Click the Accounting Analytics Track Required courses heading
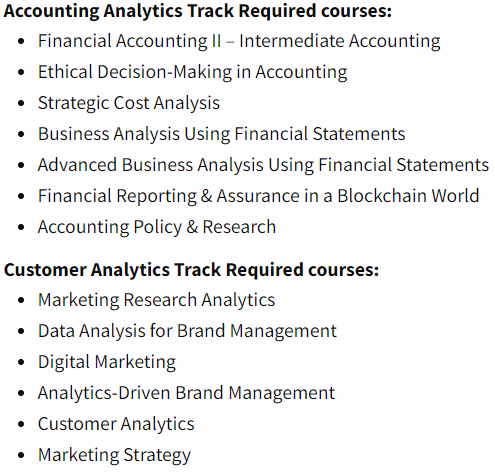This screenshot has width=495, height=476. [198, 11]
